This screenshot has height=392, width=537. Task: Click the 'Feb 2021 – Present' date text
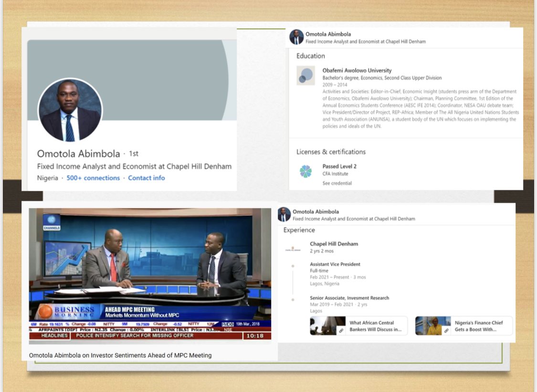pyautogui.click(x=329, y=277)
